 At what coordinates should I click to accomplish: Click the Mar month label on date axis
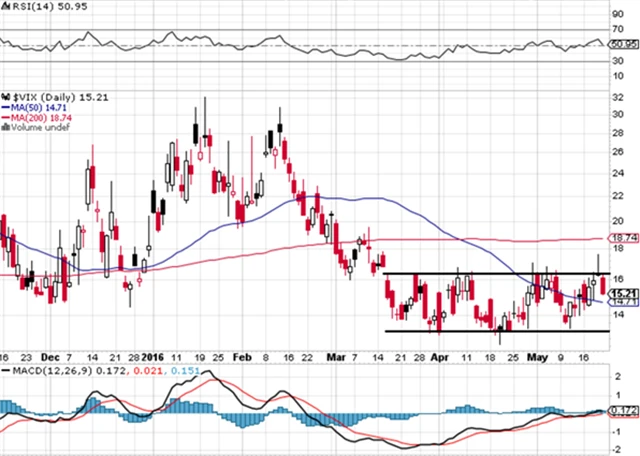pos(336,358)
